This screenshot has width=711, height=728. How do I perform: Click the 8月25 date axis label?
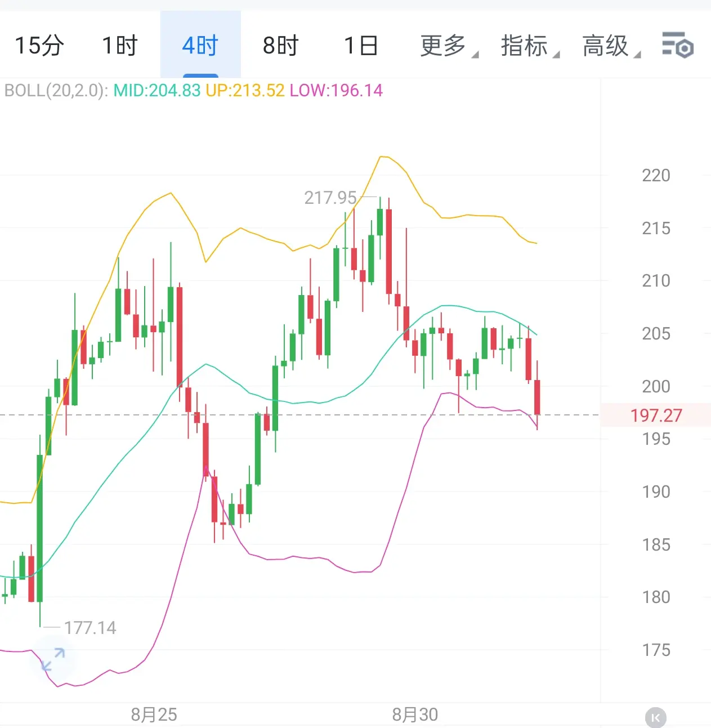pyautogui.click(x=154, y=714)
